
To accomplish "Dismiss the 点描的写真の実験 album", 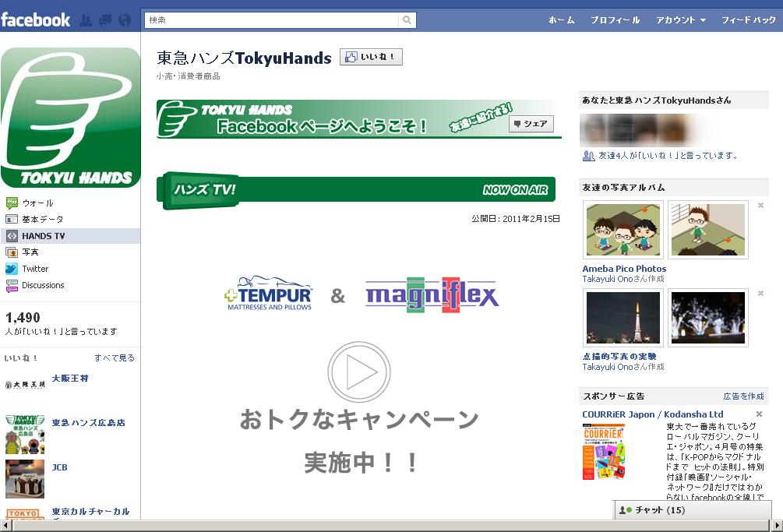I will point(760,293).
